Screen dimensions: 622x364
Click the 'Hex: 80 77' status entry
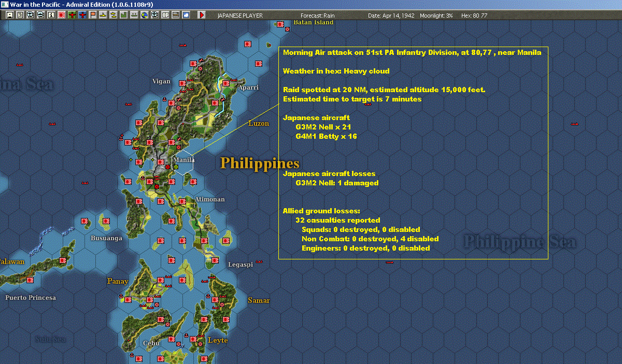474,16
